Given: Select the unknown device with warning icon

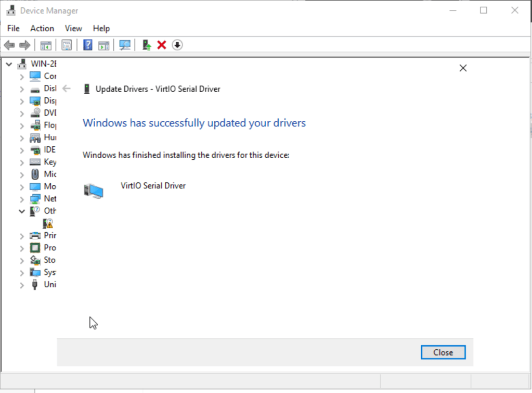Looking at the screenshot, I should pos(48,223).
